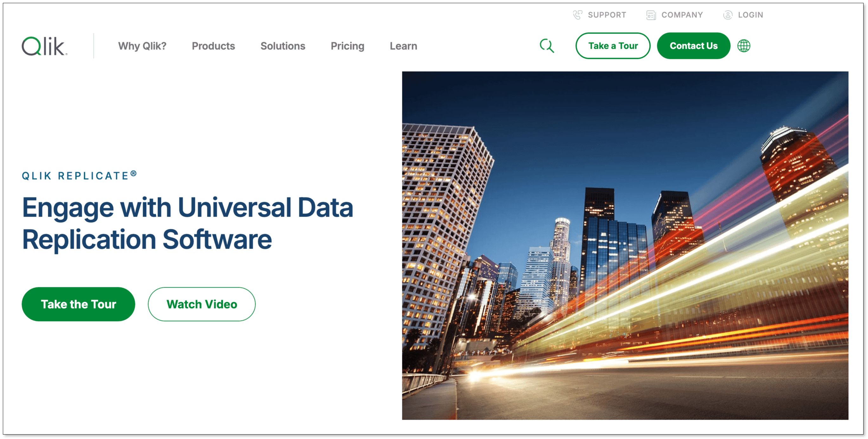Viewport: 868px width, 439px height.
Task: Click the Watch Video button
Action: [x=202, y=304]
